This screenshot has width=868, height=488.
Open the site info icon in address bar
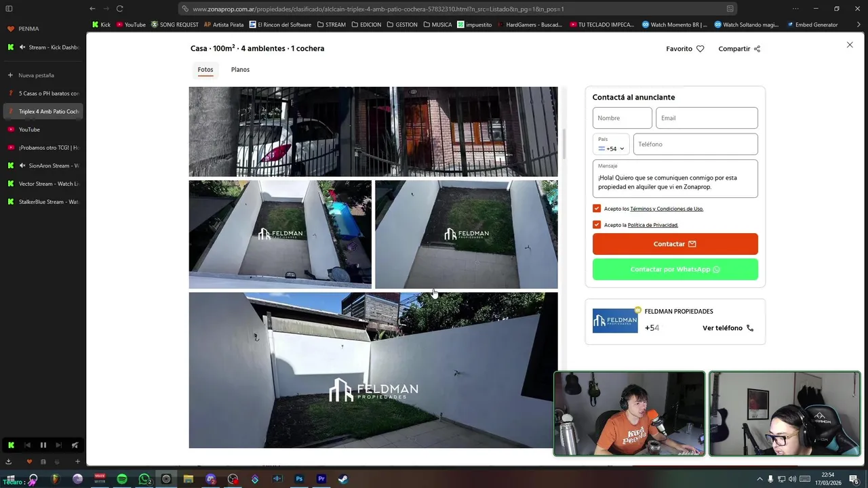point(185,9)
